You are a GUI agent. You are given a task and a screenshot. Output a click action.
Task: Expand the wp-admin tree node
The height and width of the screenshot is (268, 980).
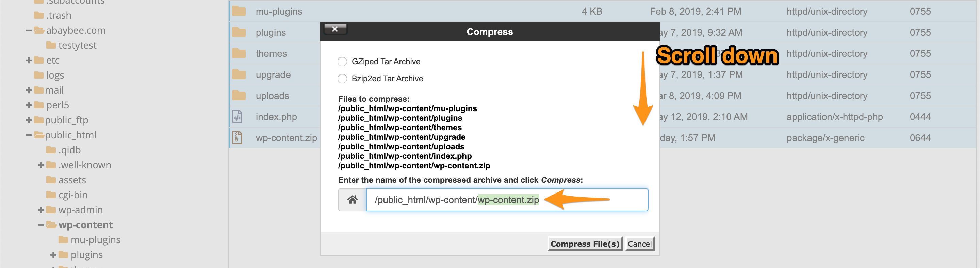pos(41,210)
